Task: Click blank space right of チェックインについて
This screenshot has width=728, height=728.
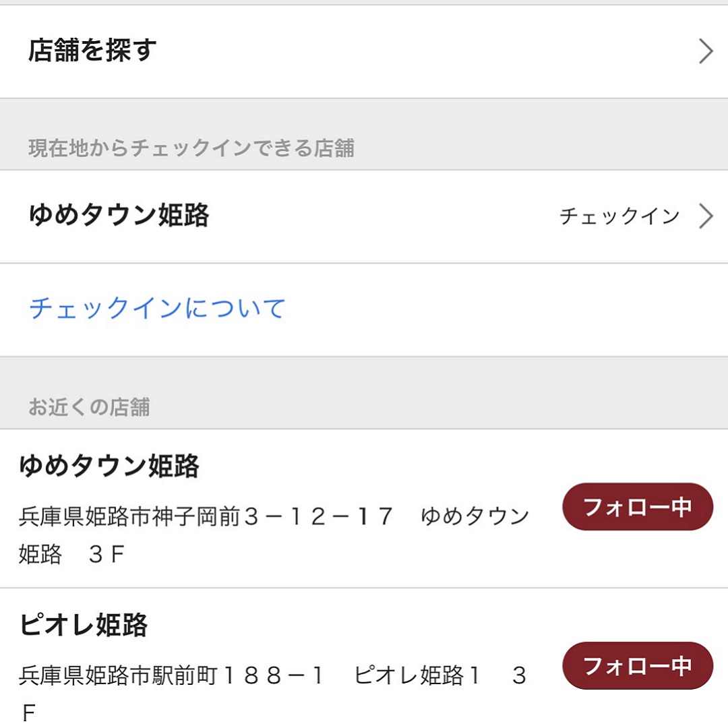Action: pos(506,309)
